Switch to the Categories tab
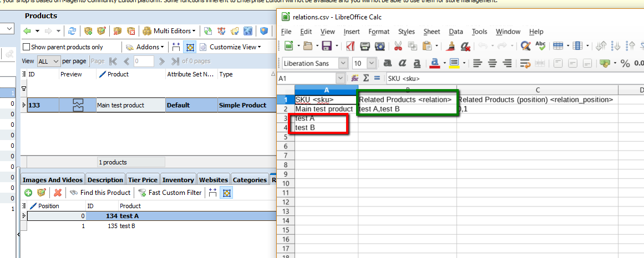 coord(250,179)
